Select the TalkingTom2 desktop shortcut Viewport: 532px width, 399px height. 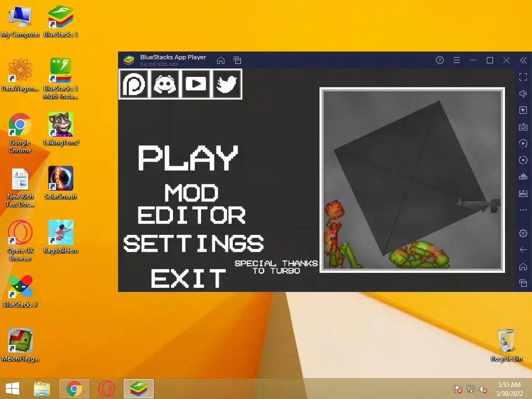[60, 129]
